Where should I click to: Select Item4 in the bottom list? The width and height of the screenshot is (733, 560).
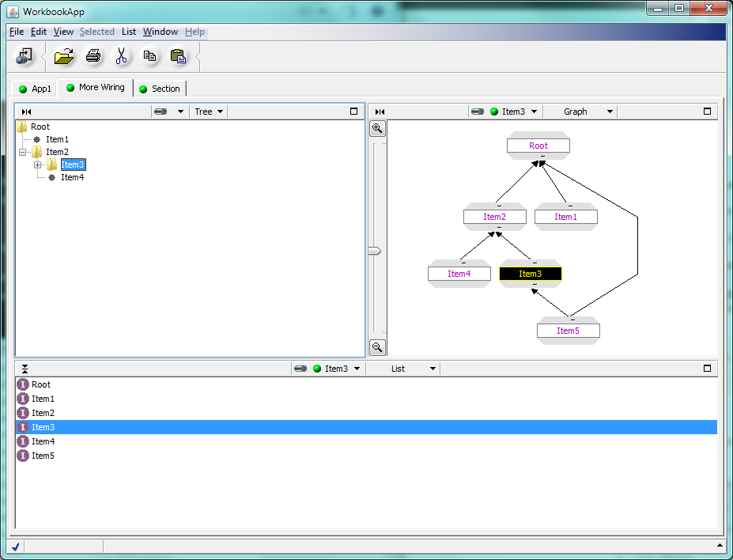tap(43, 441)
